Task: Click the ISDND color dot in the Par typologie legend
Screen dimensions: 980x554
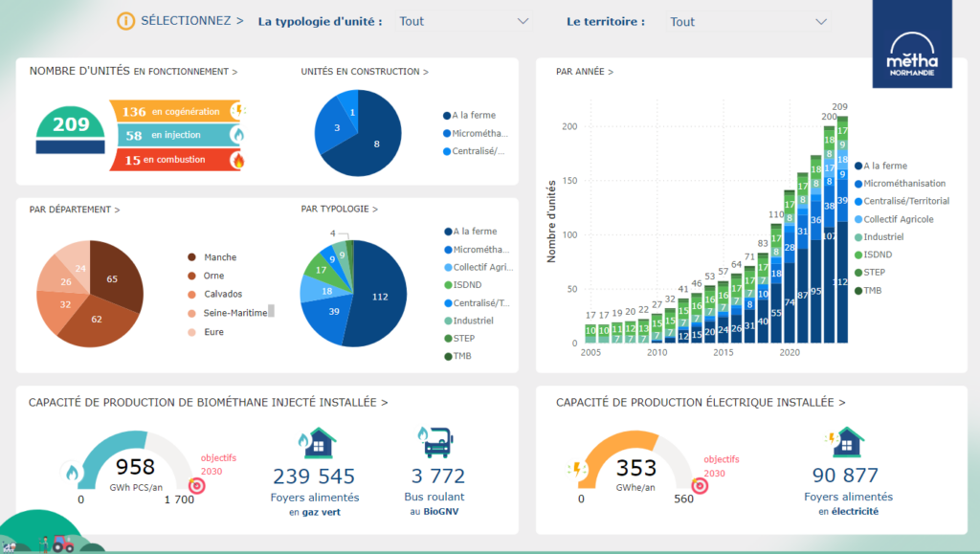Action: tap(448, 285)
